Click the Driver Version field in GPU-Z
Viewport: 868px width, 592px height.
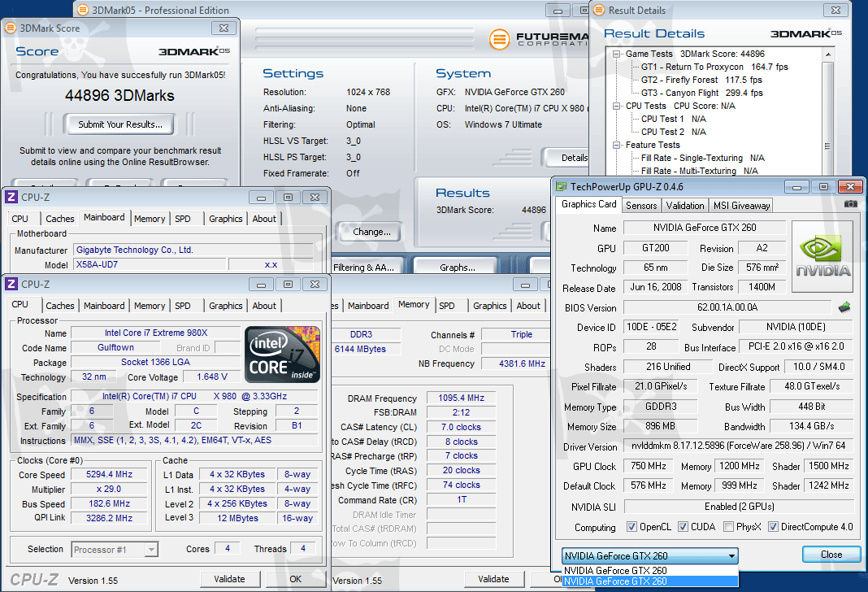pyautogui.click(x=739, y=446)
